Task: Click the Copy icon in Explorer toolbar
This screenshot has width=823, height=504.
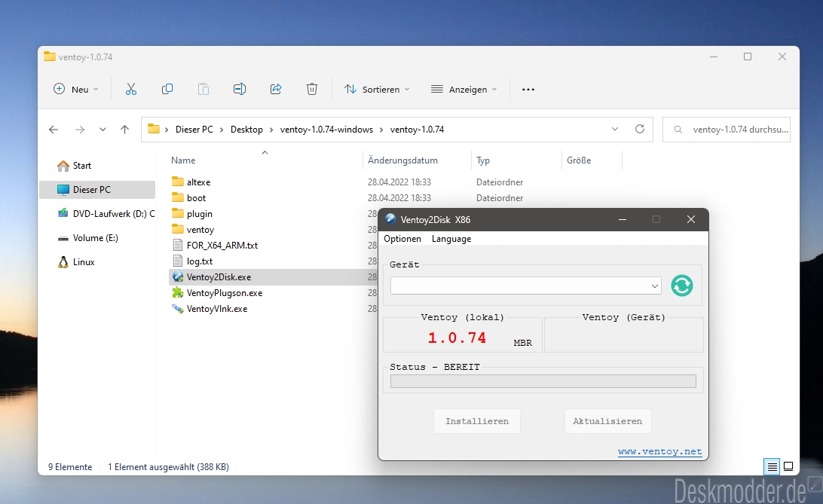Action: 167,89
